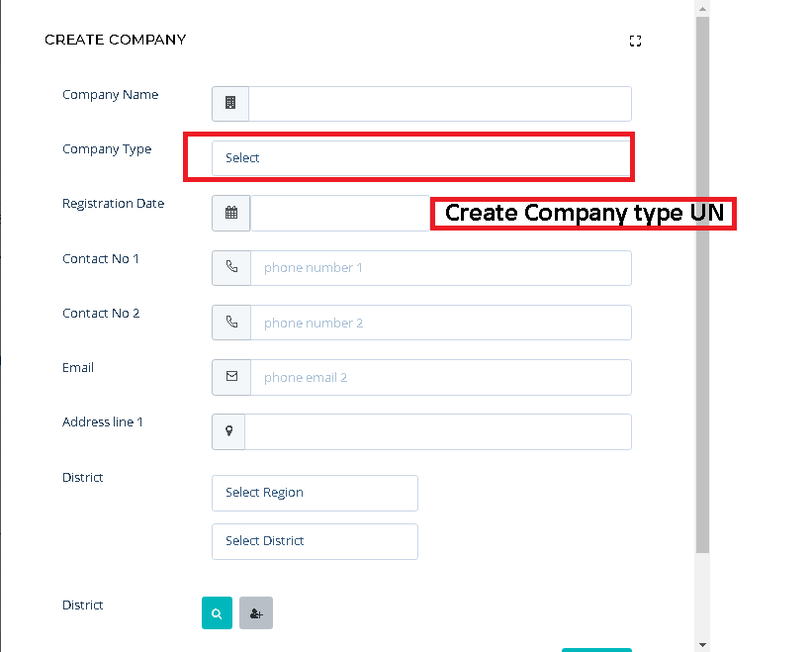This screenshot has width=812, height=652.
Task: Click the scrollbar up arrow
Action: (703, 9)
